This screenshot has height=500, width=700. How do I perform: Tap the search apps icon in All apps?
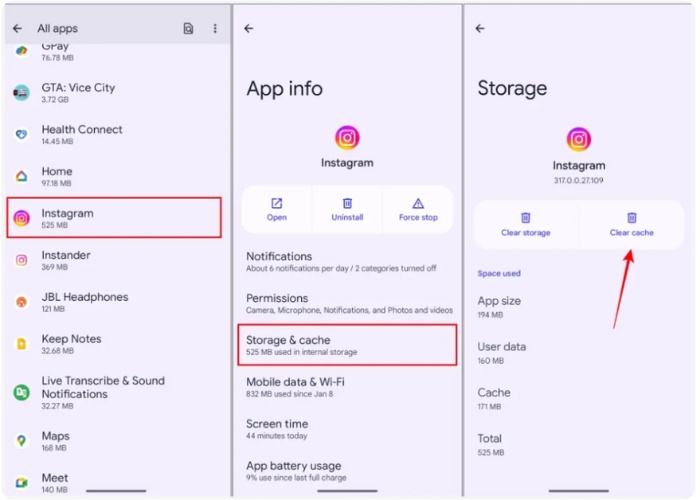tap(188, 29)
